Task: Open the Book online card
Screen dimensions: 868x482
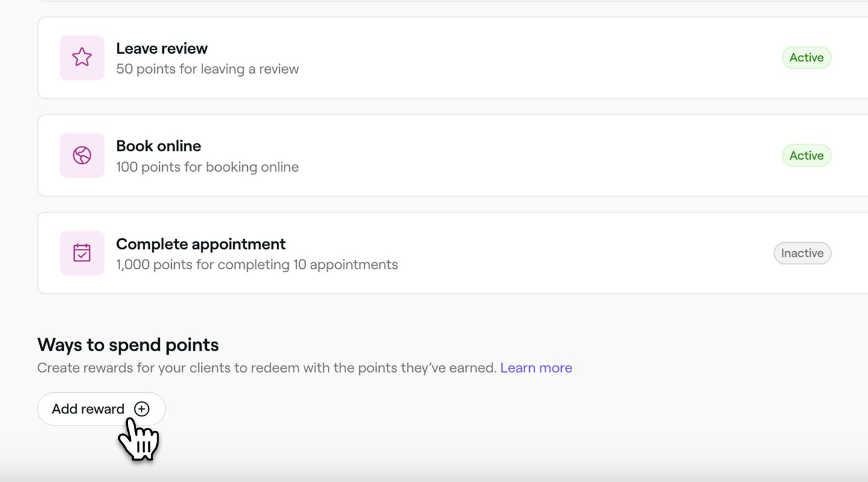Action: point(453,155)
